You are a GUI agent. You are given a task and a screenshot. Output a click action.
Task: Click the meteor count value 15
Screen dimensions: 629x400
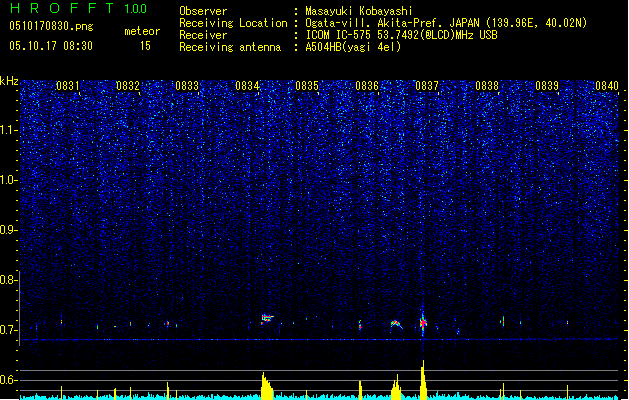tap(145, 46)
